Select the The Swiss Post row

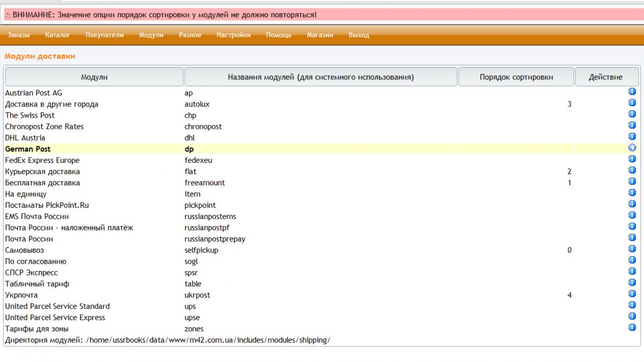[x=30, y=115]
